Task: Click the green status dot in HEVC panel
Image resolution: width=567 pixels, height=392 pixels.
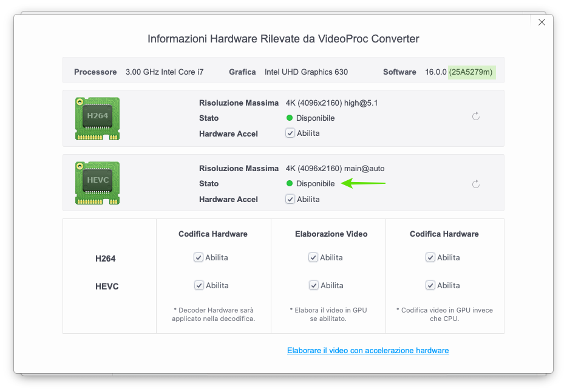Action: pyautogui.click(x=290, y=183)
